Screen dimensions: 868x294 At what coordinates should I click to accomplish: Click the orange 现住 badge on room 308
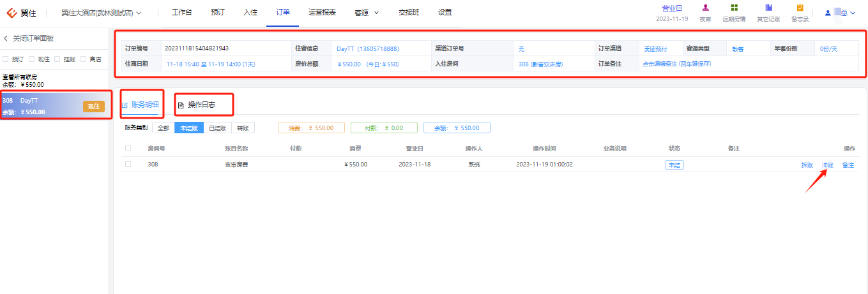(93, 106)
